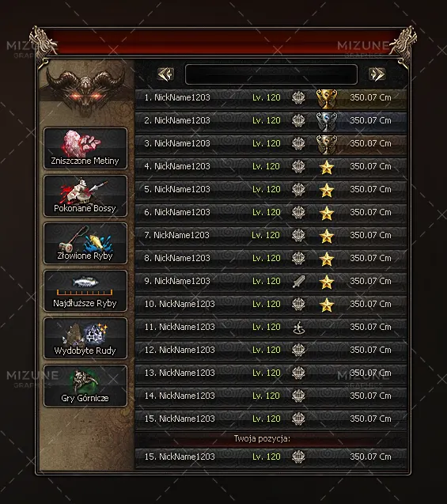447x504 pixels.
Task: Click the gold star in rank 10 row
Action: (x=327, y=305)
